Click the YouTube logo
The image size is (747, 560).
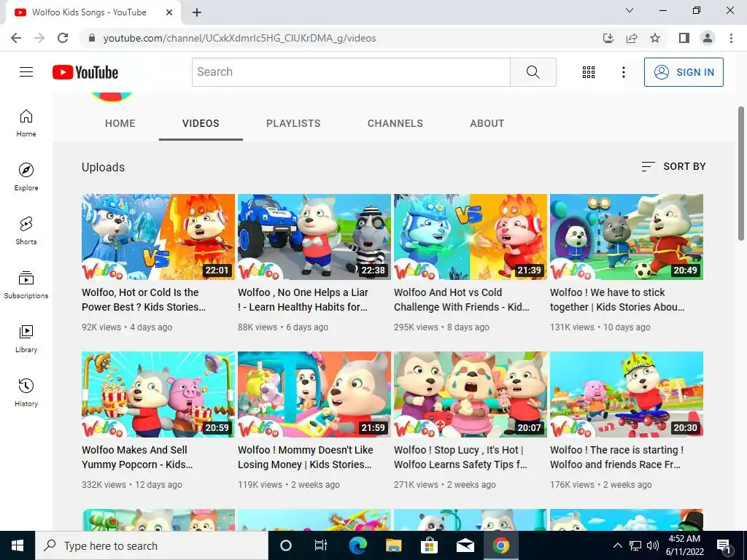85,72
